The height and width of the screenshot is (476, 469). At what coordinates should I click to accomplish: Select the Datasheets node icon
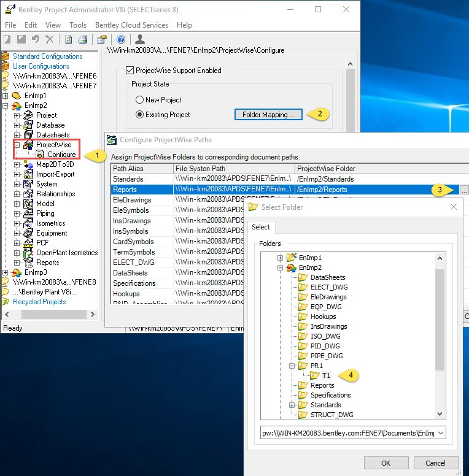click(x=28, y=135)
